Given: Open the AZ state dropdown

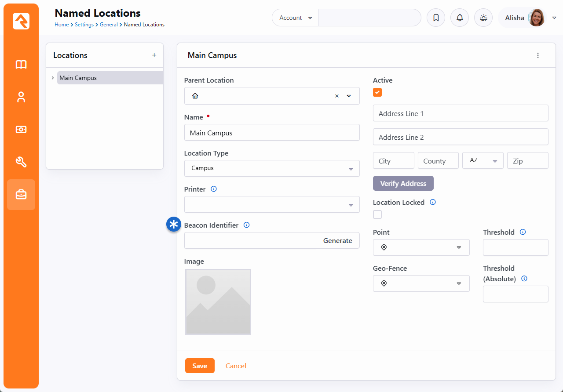Looking at the screenshot, I should point(483,161).
